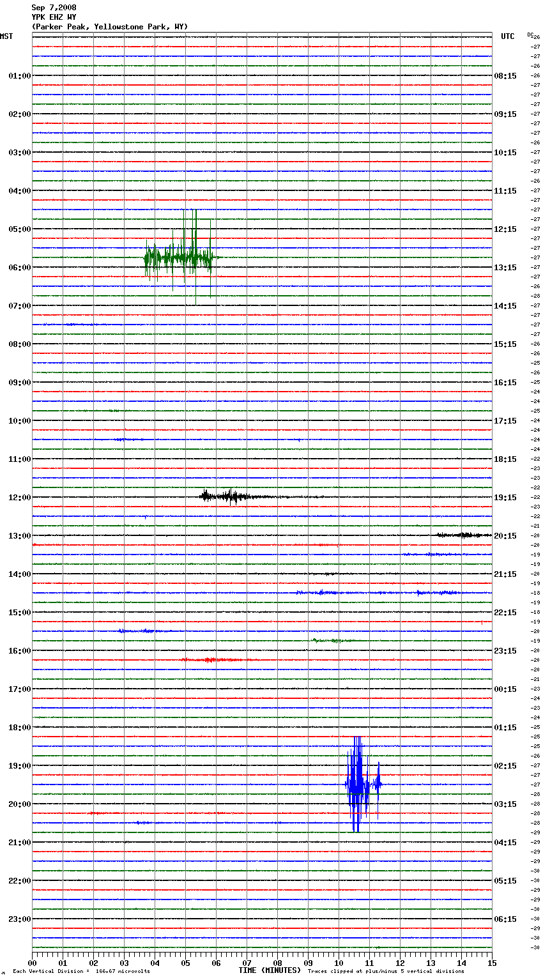Click the '10' minute label on bottom axis

pos(339,963)
